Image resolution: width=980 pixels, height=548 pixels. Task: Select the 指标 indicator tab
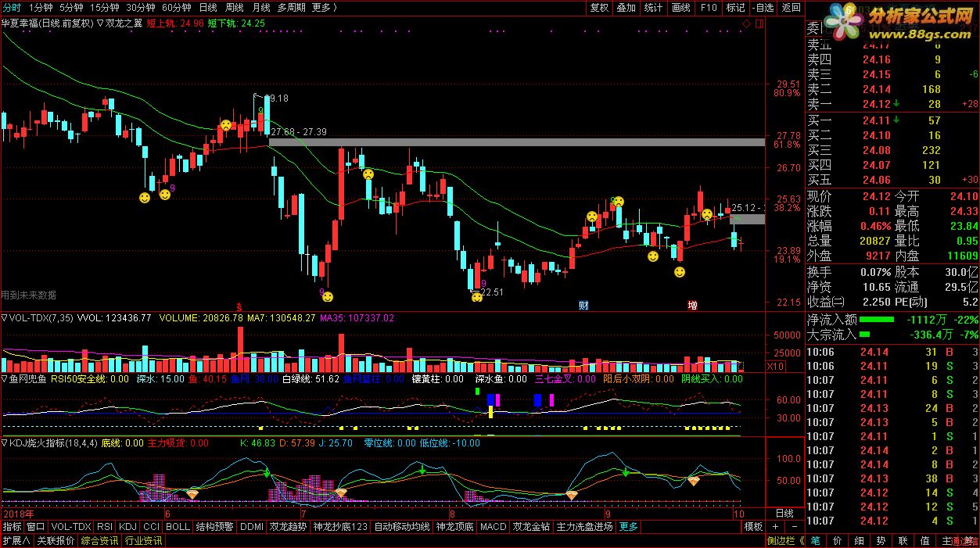pos(12,527)
